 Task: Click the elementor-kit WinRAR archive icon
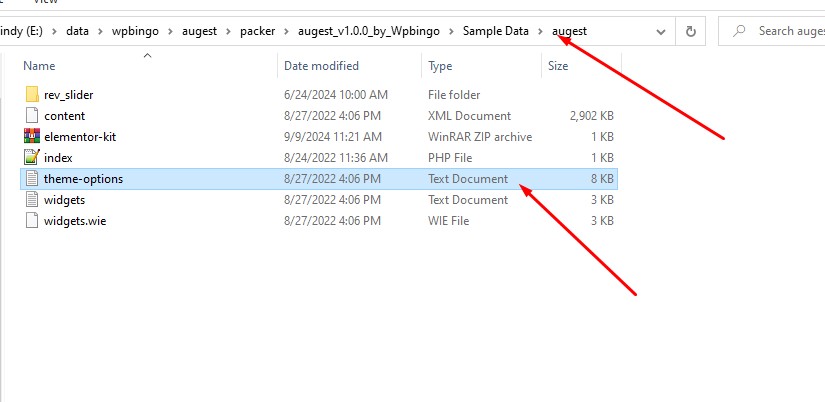31,136
